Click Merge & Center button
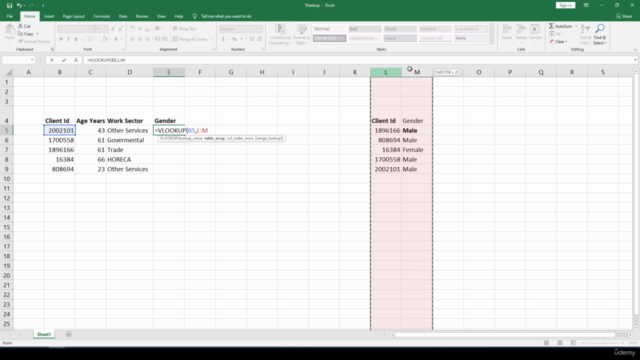 (191, 39)
